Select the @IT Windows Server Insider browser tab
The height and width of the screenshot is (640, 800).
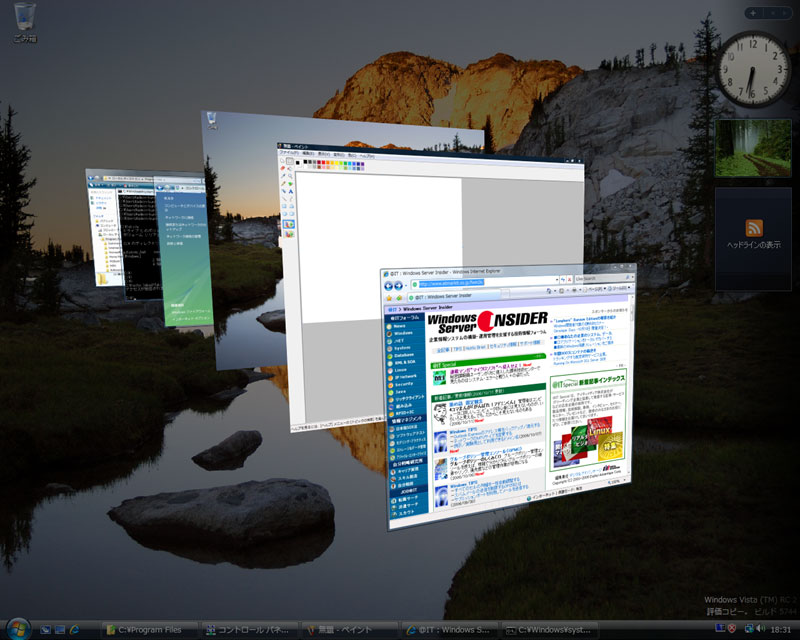coord(455,297)
